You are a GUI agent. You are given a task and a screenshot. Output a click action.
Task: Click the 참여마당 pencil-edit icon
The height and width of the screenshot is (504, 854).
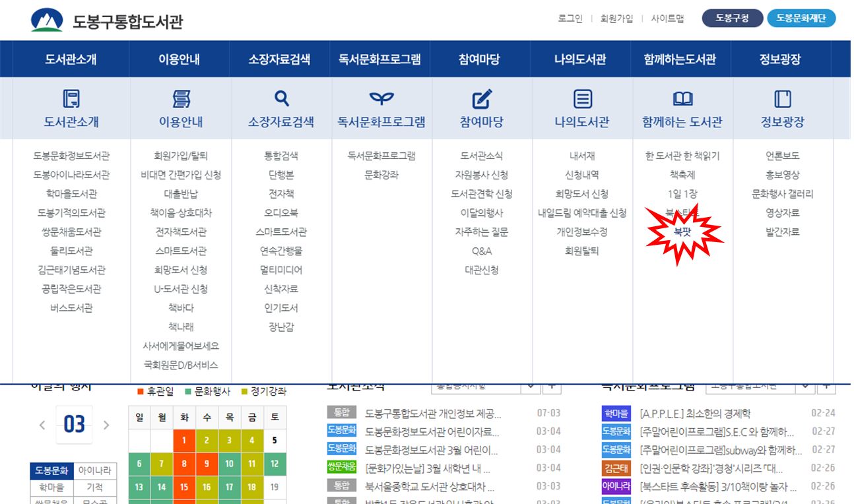pyautogui.click(x=482, y=99)
